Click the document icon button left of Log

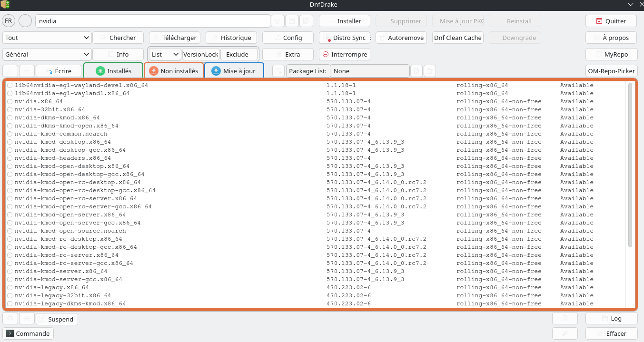click(x=565, y=319)
